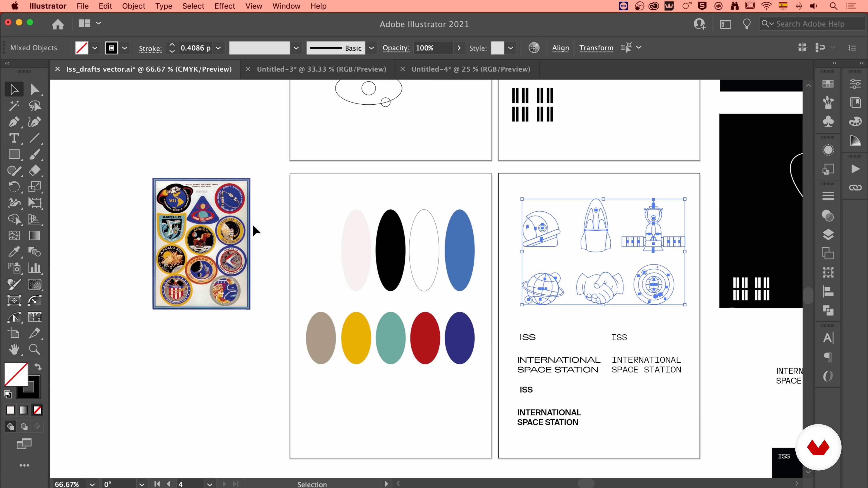Select the Eyedropper tool
This screenshot has width=868, height=488.
pyautogui.click(x=14, y=252)
